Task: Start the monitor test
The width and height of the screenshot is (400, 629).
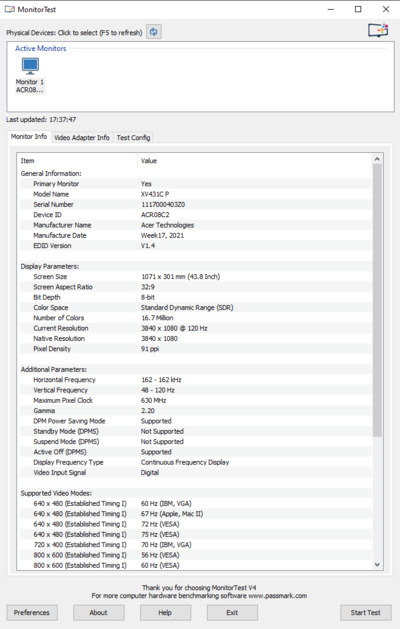Action: 366,613
